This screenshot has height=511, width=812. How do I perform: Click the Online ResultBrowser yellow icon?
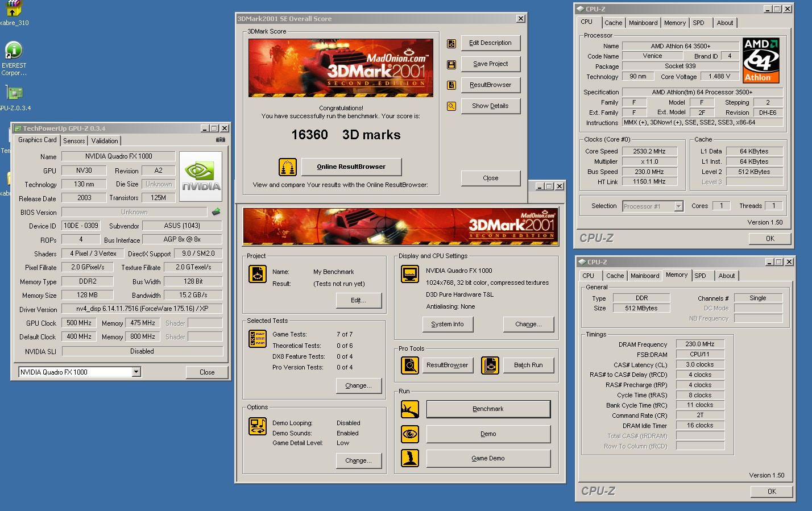coord(288,167)
